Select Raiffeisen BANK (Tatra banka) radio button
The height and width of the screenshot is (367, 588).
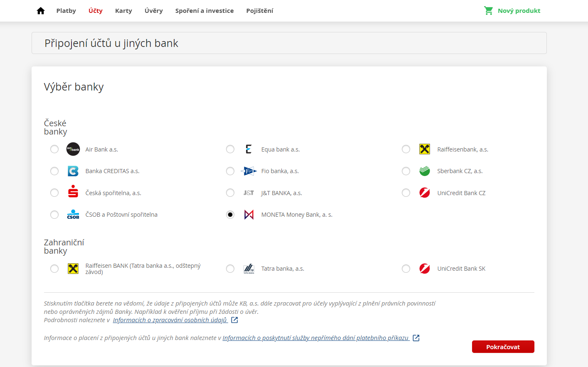(x=54, y=269)
